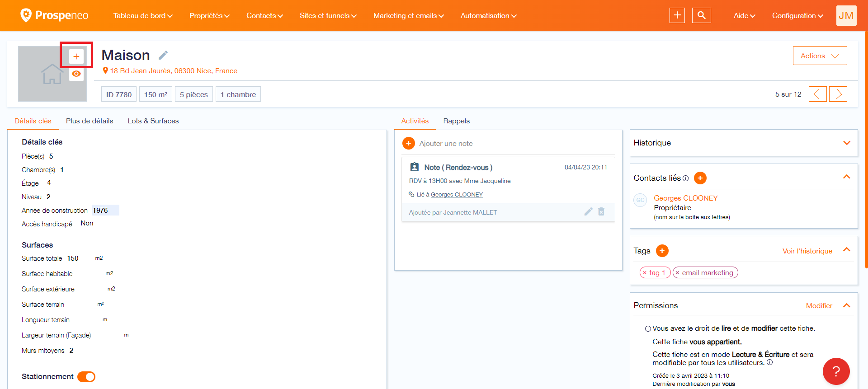Open Georges CLOONEY contact card link
The height and width of the screenshot is (389, 868).
[x=686, y=198]
